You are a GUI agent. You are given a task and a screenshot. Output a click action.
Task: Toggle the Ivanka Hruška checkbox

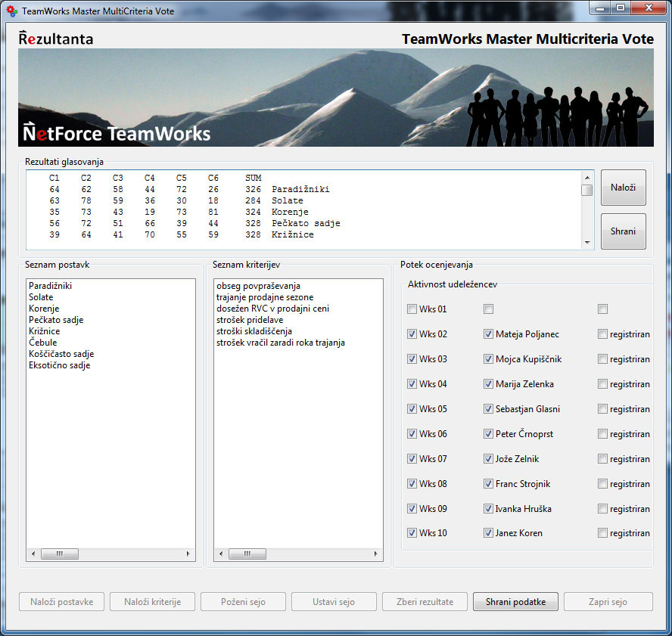click(x=488, y=508)
